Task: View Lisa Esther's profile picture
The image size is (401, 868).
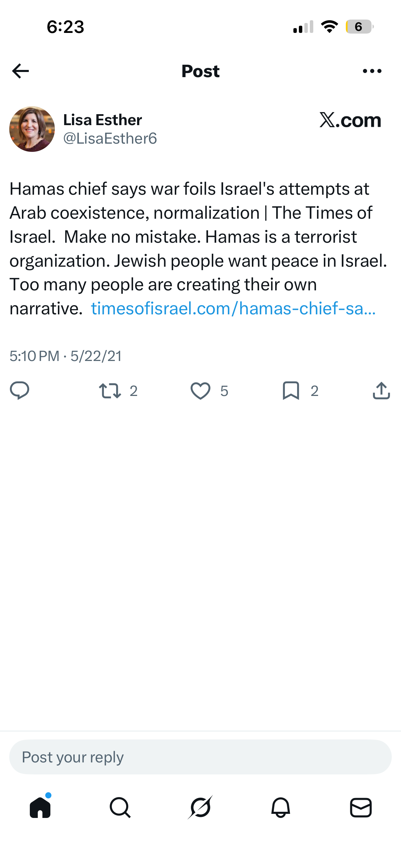Action: 32,129
